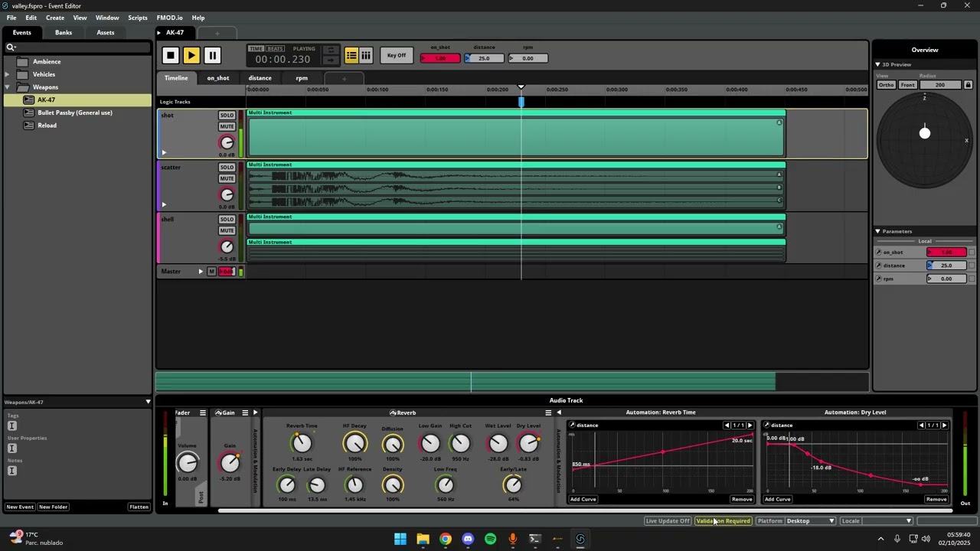Open the Scripts menu

pyautogui.click(x=138, y=18)
